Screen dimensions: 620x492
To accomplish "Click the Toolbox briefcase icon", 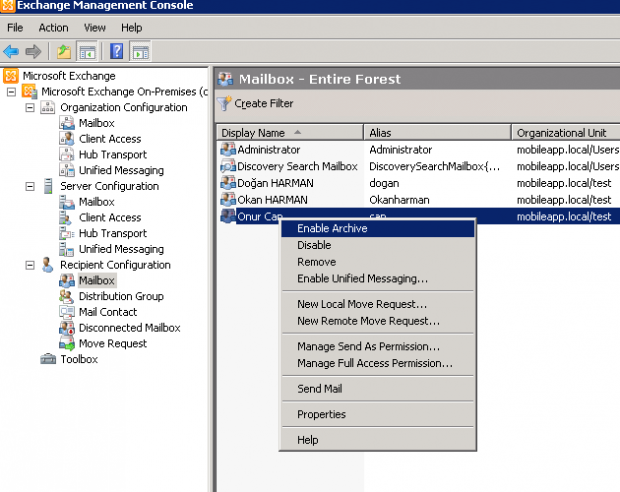I will [48, 359].
